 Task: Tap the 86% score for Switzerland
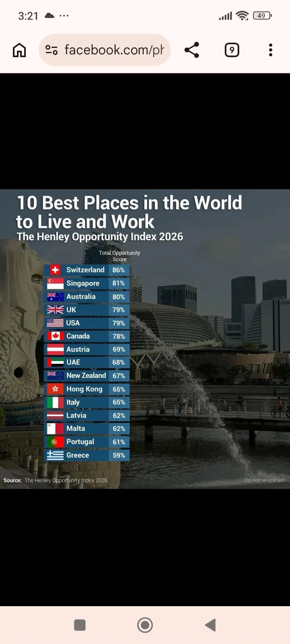click(118, 270)
